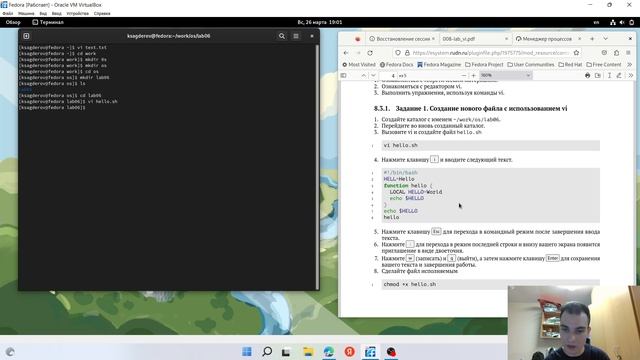This screenshot has height=360, width=640.
Task: Open Fedora Docs bookmark
Action: pos(396,64)
